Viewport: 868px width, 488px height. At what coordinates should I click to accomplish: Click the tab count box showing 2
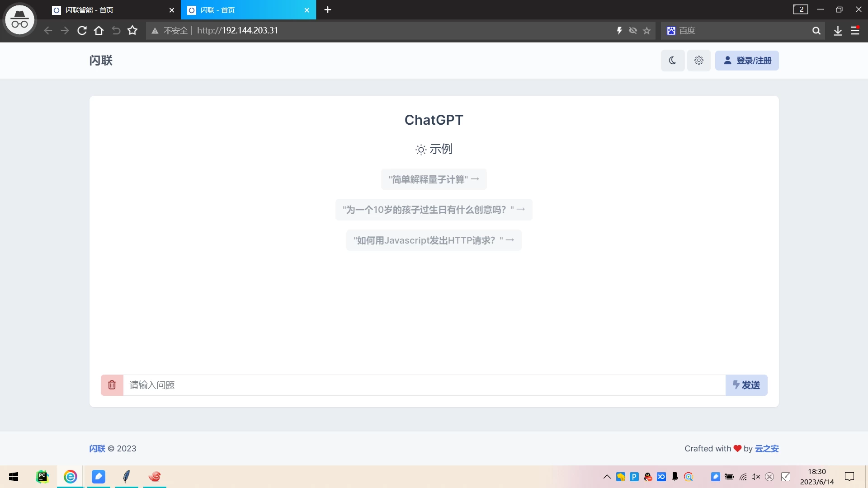[801, 9]
